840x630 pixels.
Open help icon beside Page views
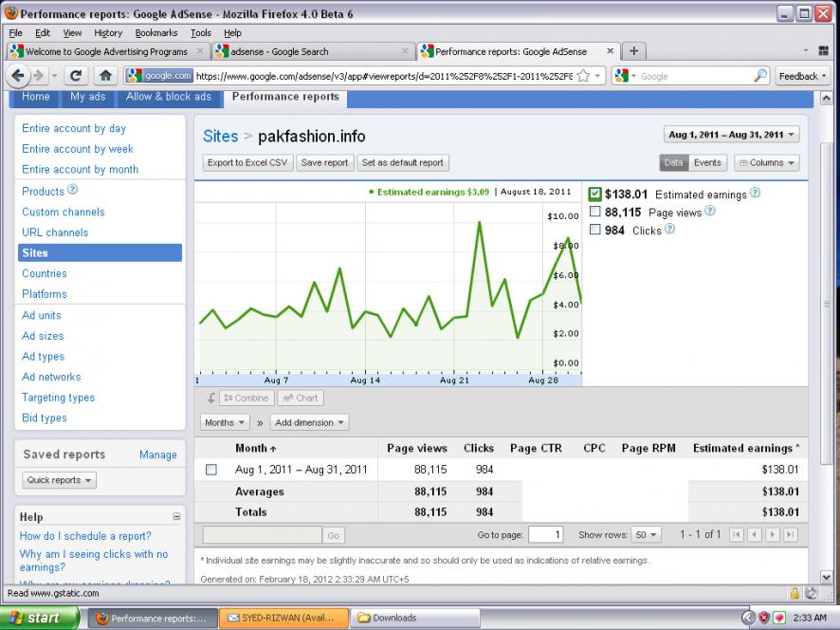(709, 211)
